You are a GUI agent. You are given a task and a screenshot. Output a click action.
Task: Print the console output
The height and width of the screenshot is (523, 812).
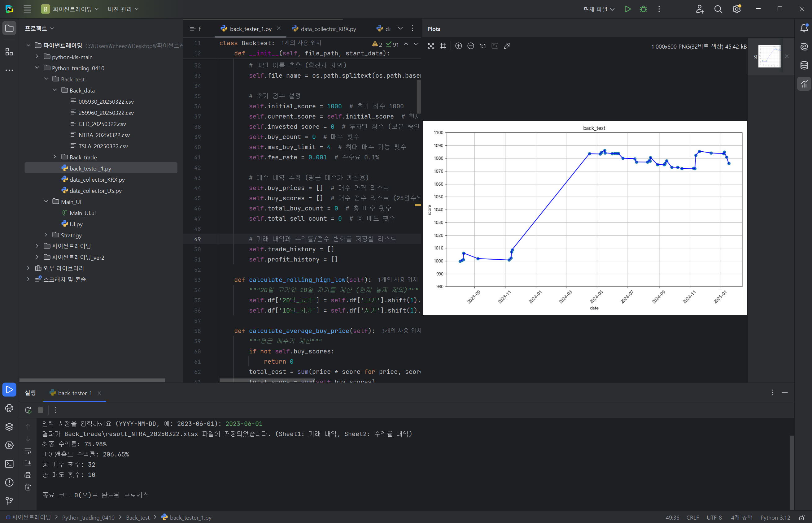(x=28, y=475)
